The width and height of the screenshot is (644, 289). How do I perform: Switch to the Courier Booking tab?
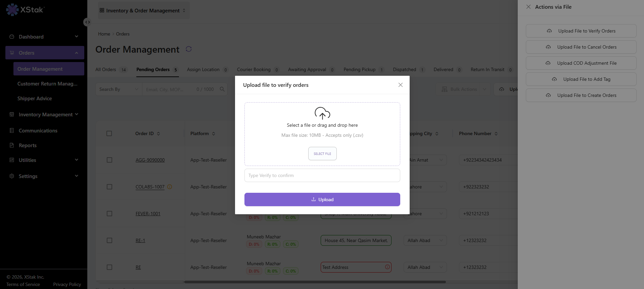[258, 70]
